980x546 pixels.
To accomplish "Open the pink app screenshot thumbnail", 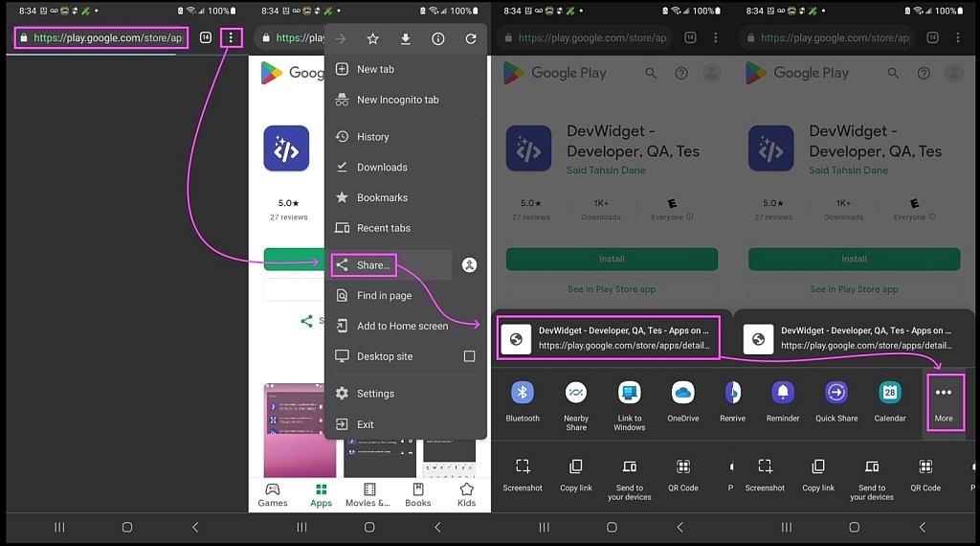I will [x=300, y=430].
